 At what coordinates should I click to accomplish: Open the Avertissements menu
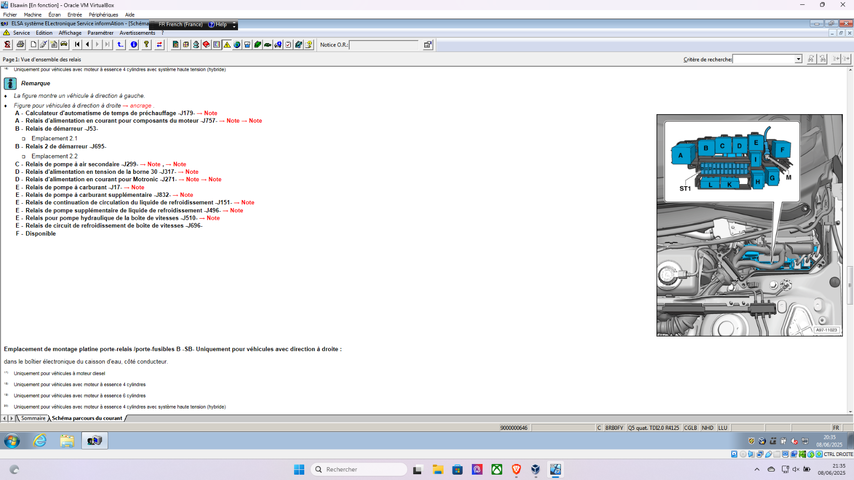point(137,33)
